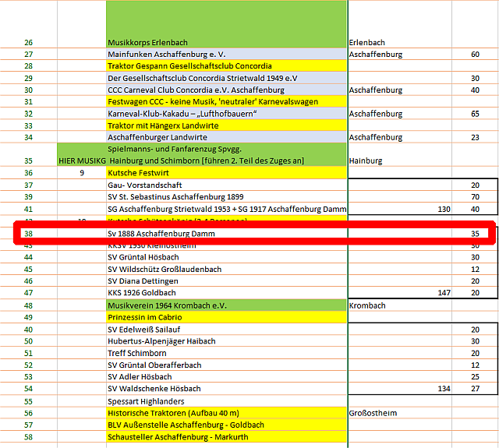Select the '9' cell in Kutsche Festwirt row
The image size is (499, 448).
click(82, 173)
